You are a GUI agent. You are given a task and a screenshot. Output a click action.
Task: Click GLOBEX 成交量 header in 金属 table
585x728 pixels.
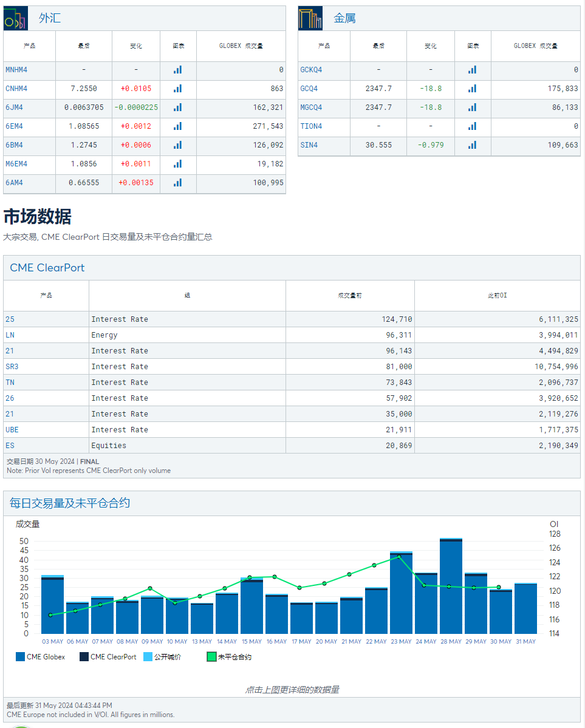point(536,46)
